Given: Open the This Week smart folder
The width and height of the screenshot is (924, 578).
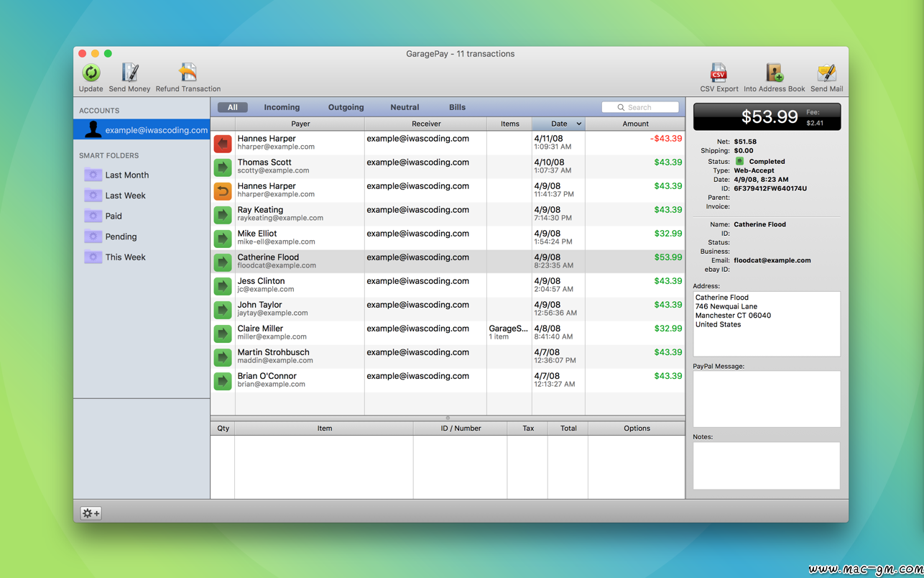Looking at the screenshot, I should click(x=115, y=257).
